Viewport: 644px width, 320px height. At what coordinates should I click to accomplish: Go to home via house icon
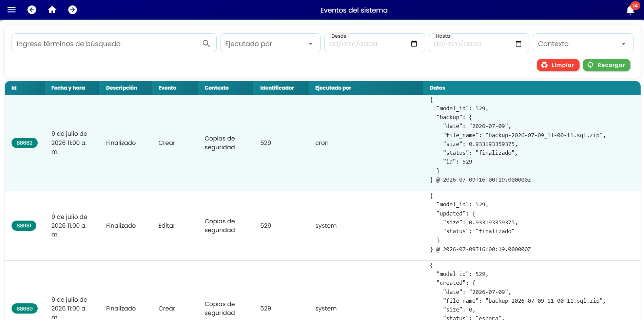[52, 10]
